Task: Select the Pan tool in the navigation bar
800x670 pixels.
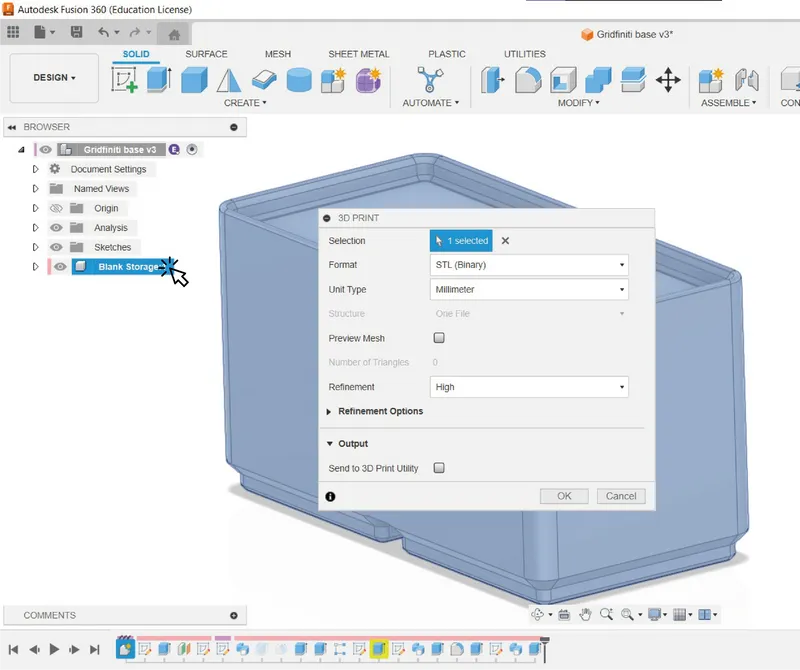Action: 585,614
